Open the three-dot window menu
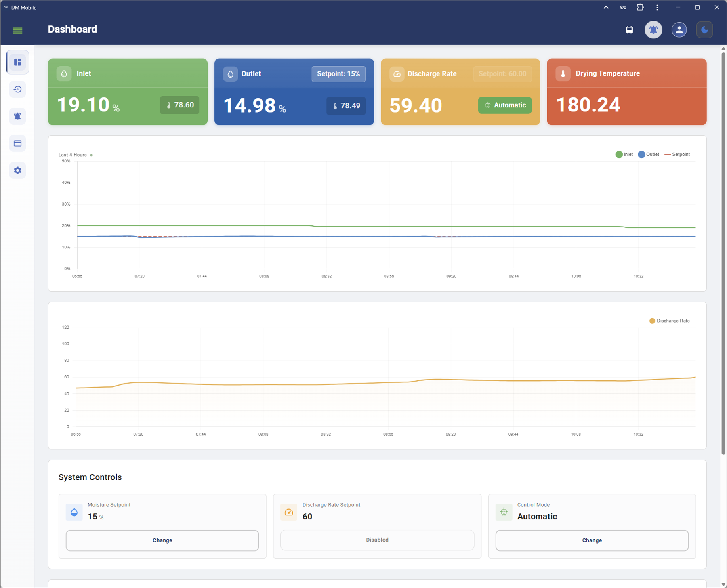Image resolution: width=727 pixels, height=588 pixels. click(657, 7)
